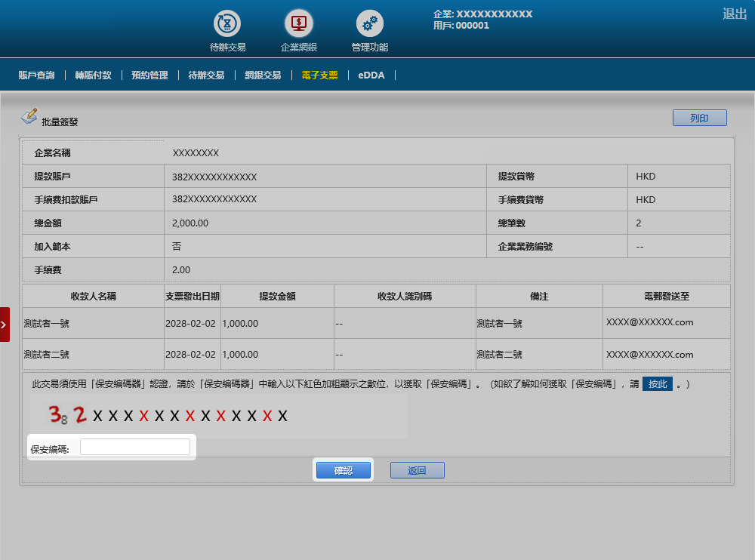Open 預約管理 menu item

(149, 75)
